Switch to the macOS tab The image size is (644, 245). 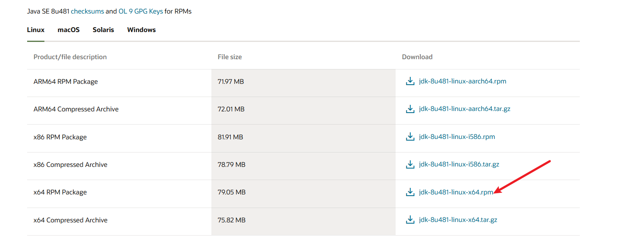click(69, 30)
